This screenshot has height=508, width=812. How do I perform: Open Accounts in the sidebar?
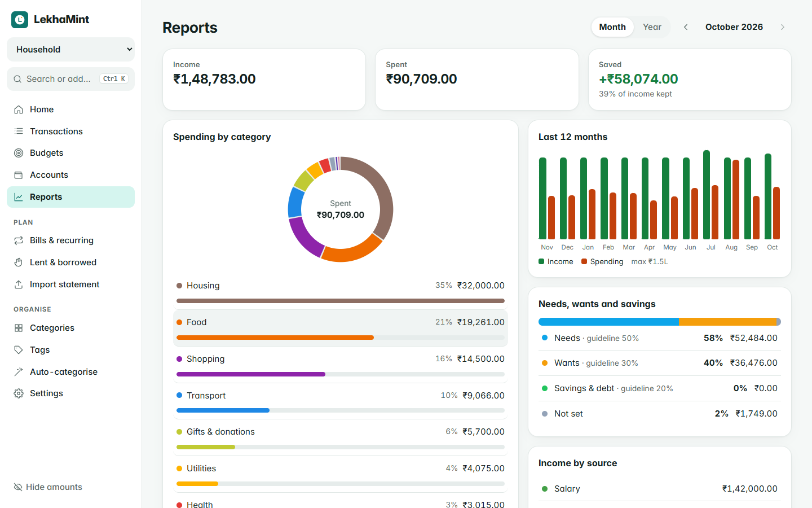coord(71,175)
